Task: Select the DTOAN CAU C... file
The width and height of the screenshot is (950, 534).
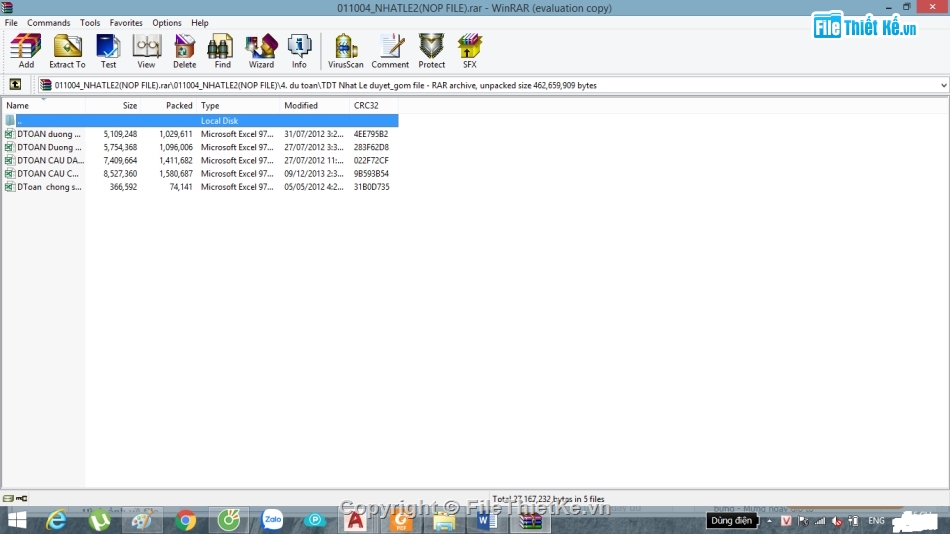Action: [200, 173]
